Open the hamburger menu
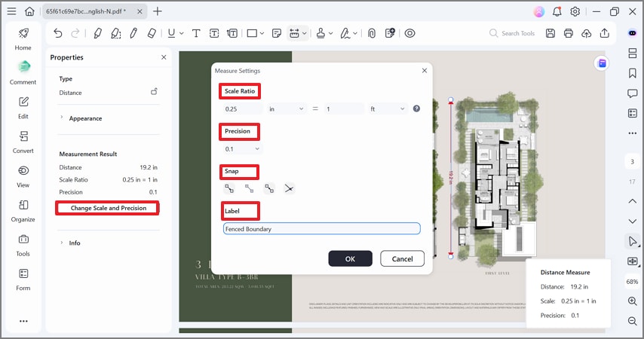 click(x=11, y=11)
